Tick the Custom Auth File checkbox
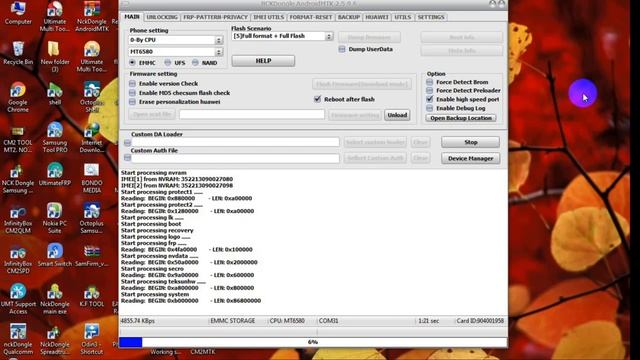The height and width of the screenshot is (360, 640). pyautogui.click(x=127, y=158)
